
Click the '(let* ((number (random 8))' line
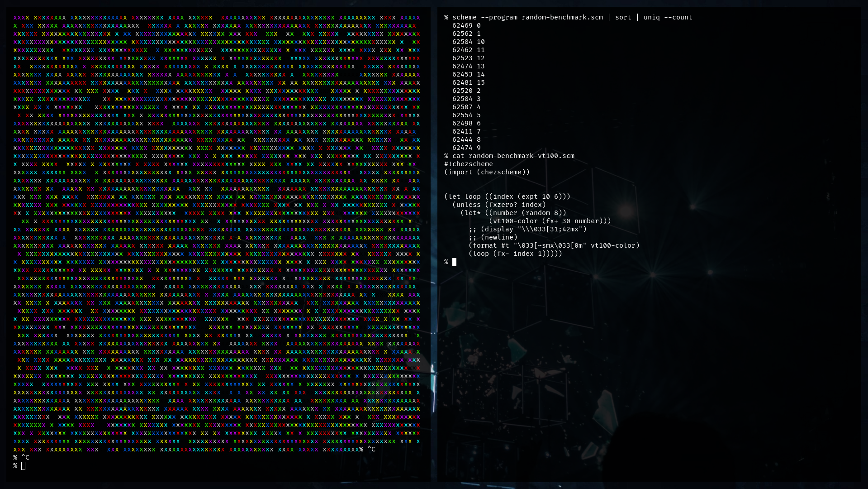513,213
